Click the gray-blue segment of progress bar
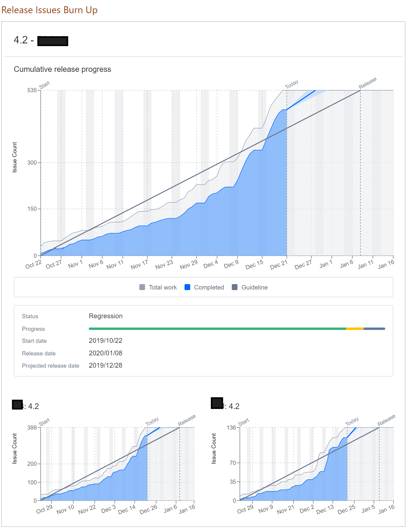 [x=374, y=329]
